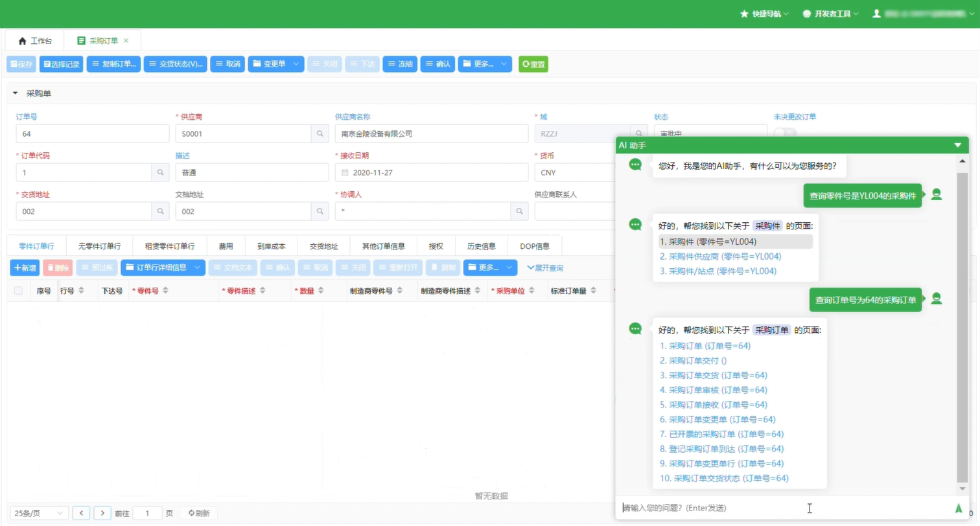The width and height of the screenshot is (980, 526).
Task: Click the 订单号 input field
Action: pos(92,134)
